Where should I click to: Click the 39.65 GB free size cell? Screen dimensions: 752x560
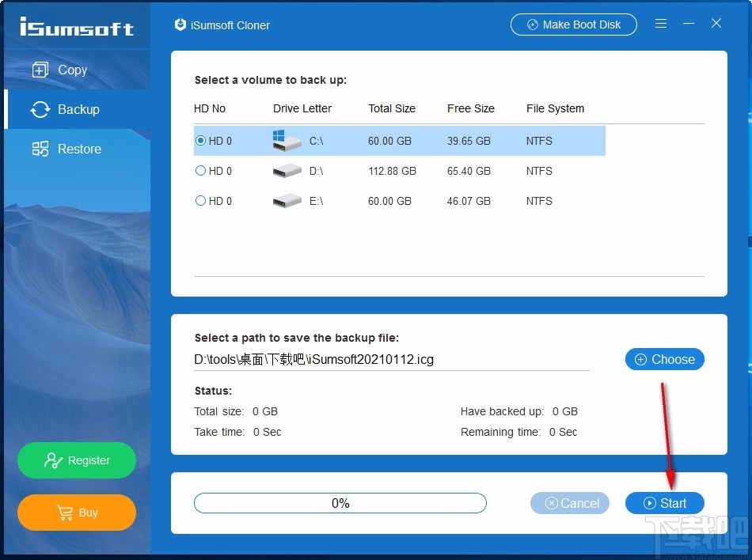coord(469,141)
